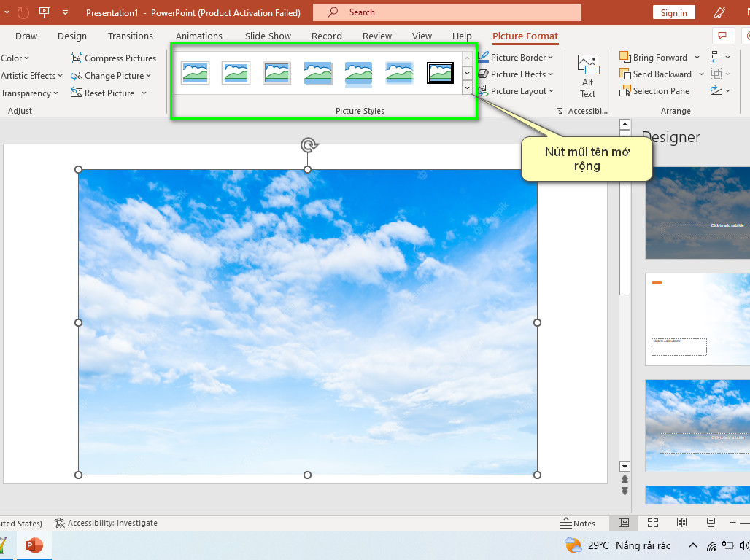Click Start From Beginning in the title bar
Image resolution: width=750 pixels, height=560 pixels.
click(x=44, y=12)
